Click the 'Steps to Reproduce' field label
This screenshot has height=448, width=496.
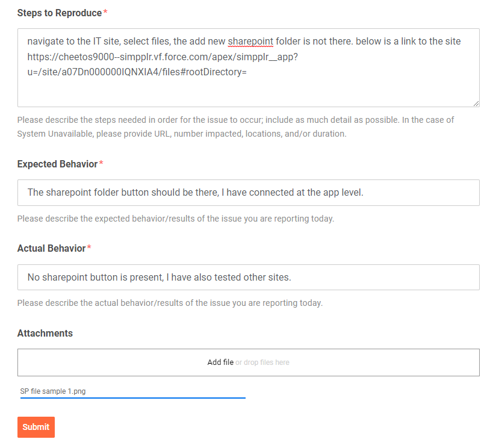(60, 13)
